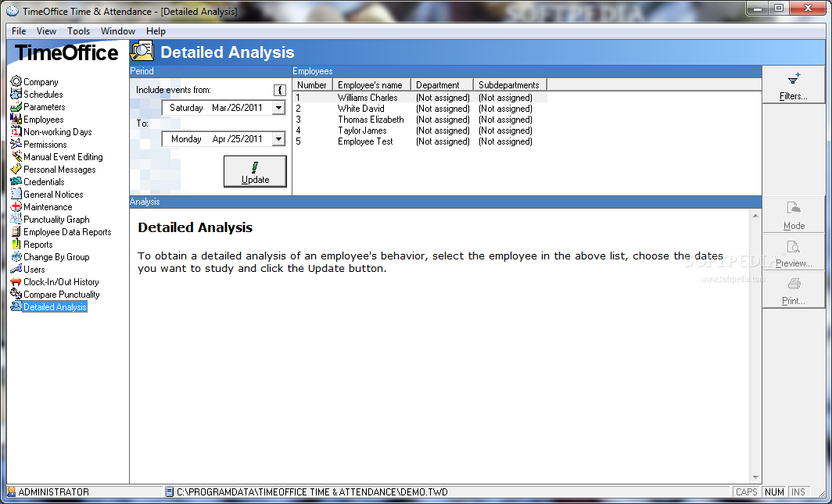
Task: Select the Manual Event Editing icon
Action: pyautogui.click(x=16, y=157)
